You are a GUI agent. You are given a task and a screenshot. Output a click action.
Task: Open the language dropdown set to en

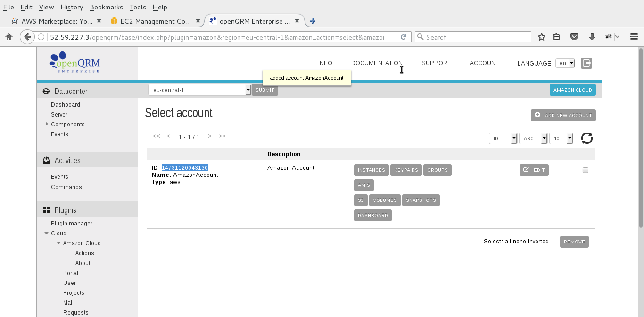click(565, 63)
